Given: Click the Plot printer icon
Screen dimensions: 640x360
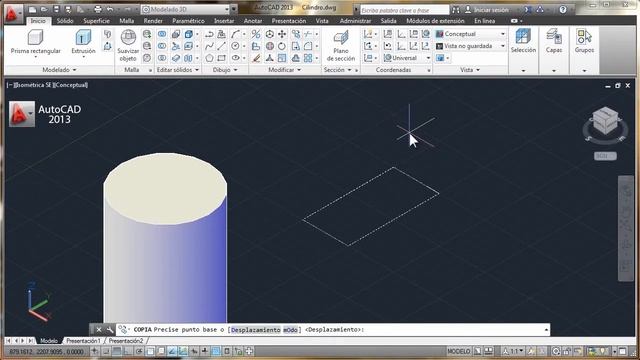Looking at the screenshot, I should point(98,9).
